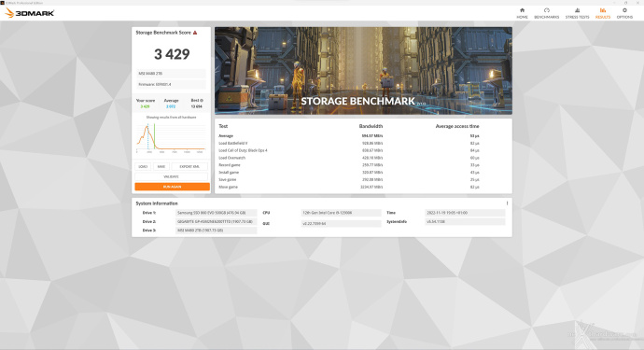The width and height of the screenshot is (644, 350).
Task: Click the orange Run Again button
Action: (172, 187)
